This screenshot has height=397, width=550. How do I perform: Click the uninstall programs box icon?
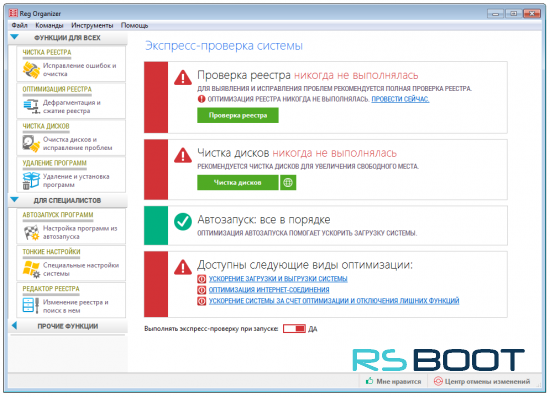31,181
